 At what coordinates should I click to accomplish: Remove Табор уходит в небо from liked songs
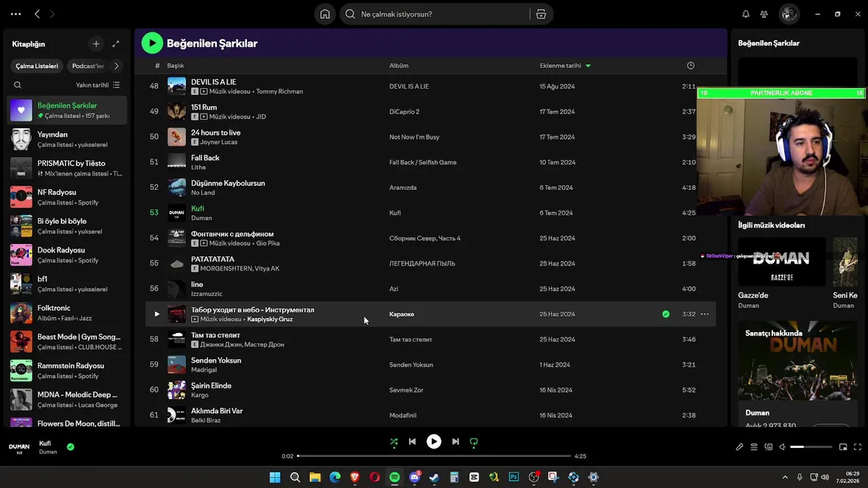point(666,314)
